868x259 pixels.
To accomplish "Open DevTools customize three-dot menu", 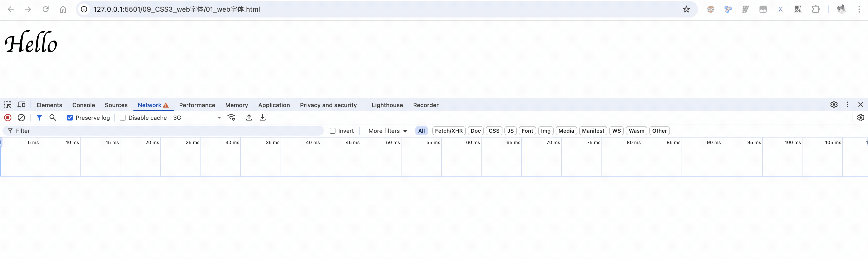I will 847,105.
